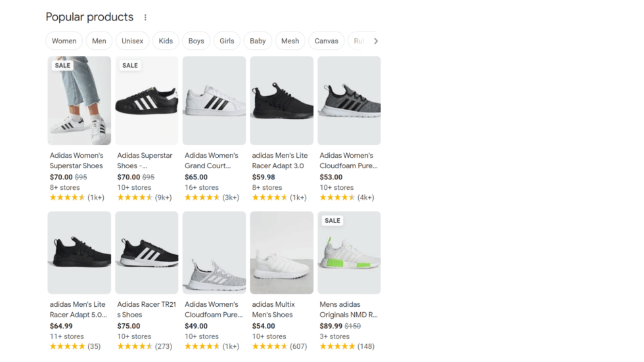Click the $65.00 price of Grand Court
The height and width of the screenshot is (362, 644).
[x=196, y=177]
